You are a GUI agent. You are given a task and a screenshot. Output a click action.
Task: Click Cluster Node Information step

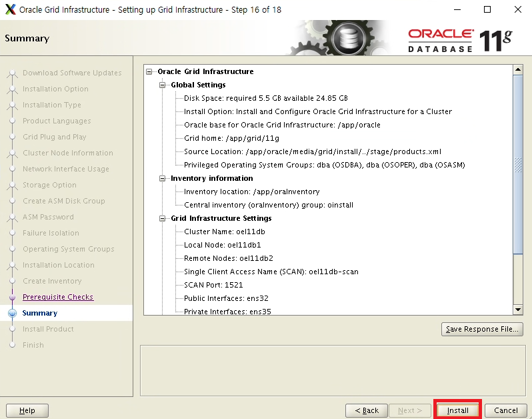68,153
